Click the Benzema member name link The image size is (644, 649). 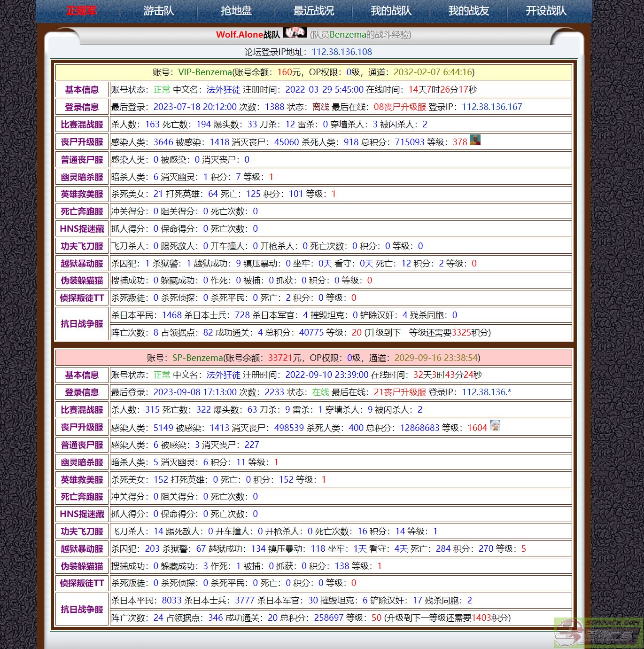pyautogui.click(x=348, y=34)
